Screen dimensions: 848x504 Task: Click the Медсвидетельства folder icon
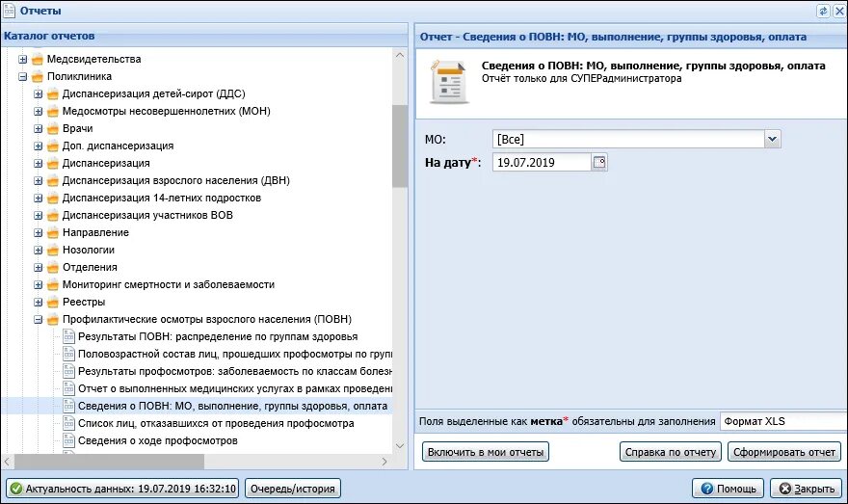[x=38, y=59]
